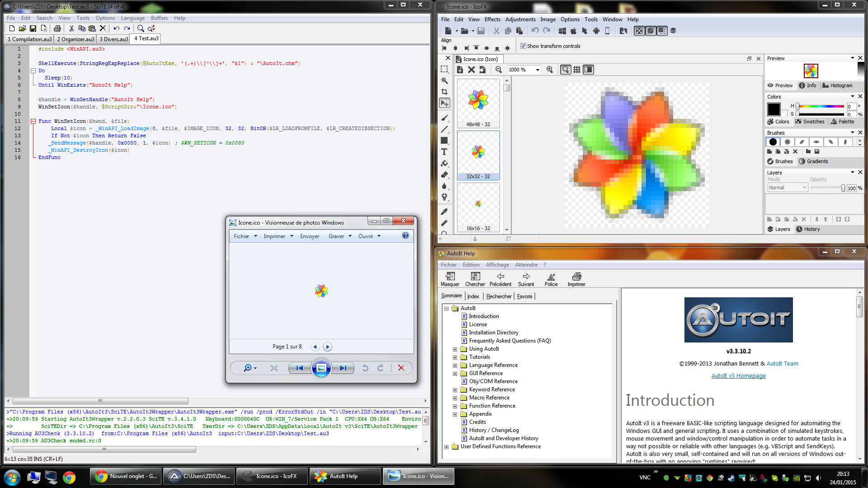Click the Print icon in SciTE toolbar
This screenshot has width=868, height=488.
[57, 28]
